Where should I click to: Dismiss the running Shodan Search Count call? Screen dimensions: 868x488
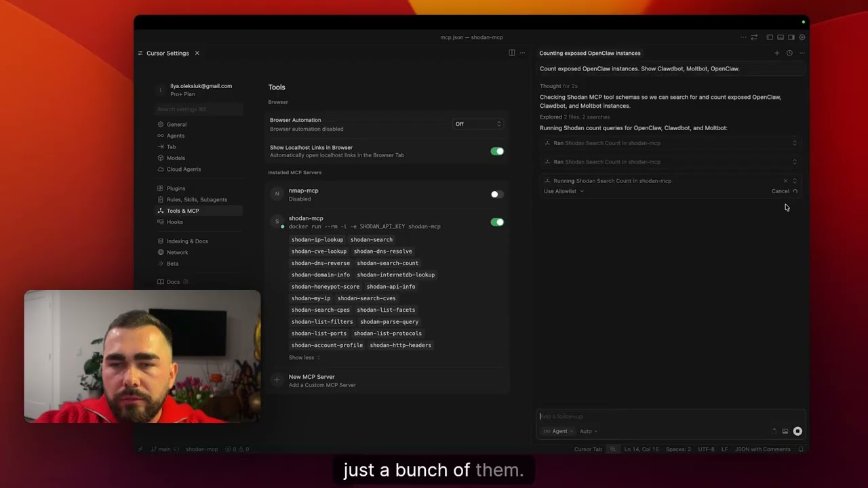pos(785,181)
